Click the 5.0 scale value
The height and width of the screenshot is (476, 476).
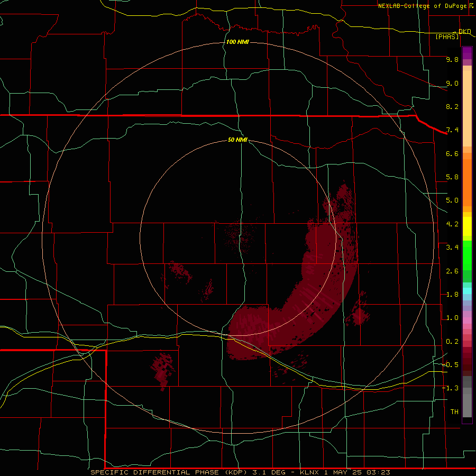(x=452, y=200)
